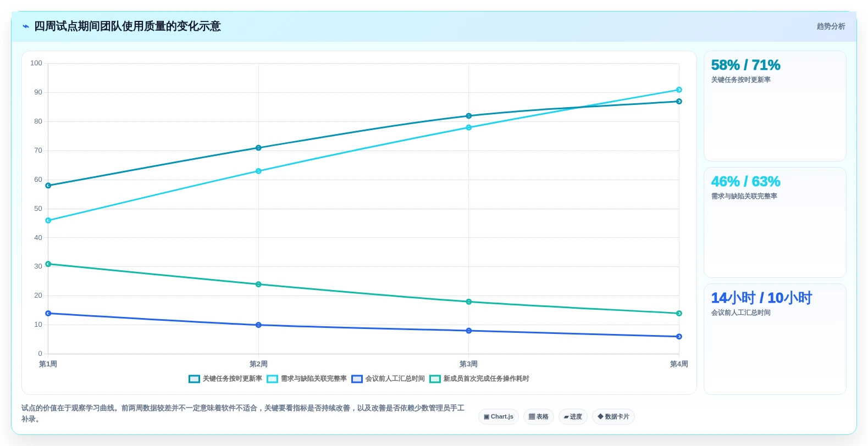Click the Chart.js tag chip

[x=499, y=417]
